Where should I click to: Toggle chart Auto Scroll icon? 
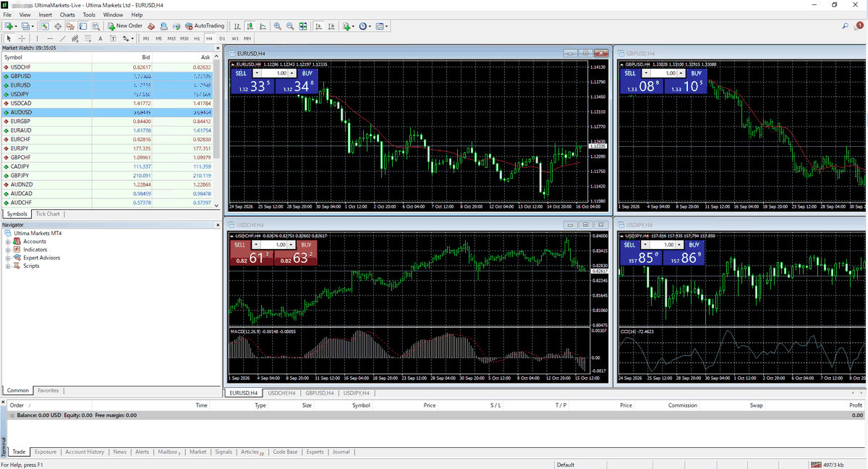pos(319,26)
